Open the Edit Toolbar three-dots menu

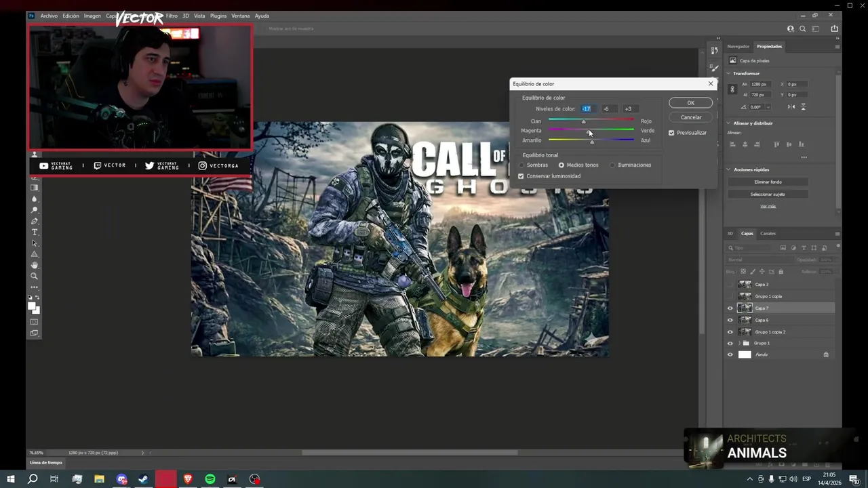click(35, 287)
